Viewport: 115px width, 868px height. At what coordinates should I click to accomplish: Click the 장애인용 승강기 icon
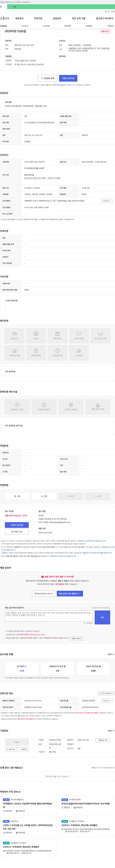[44, 407]
